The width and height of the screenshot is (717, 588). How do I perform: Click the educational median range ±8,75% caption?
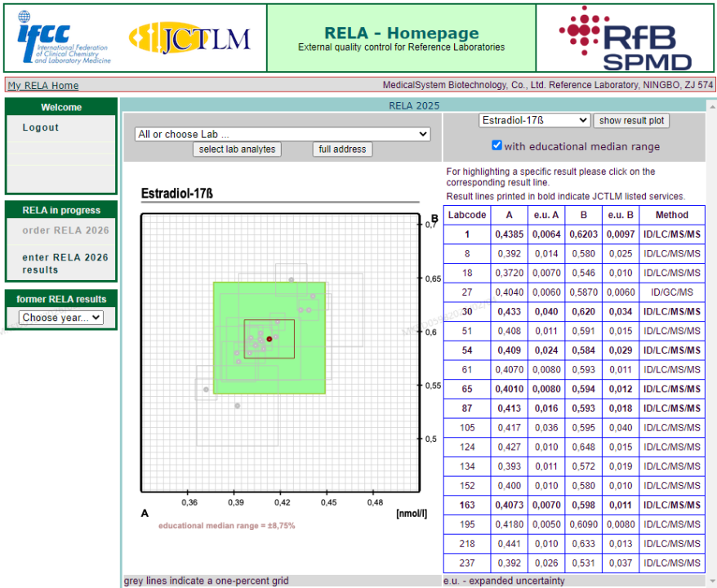click(227, 526)
